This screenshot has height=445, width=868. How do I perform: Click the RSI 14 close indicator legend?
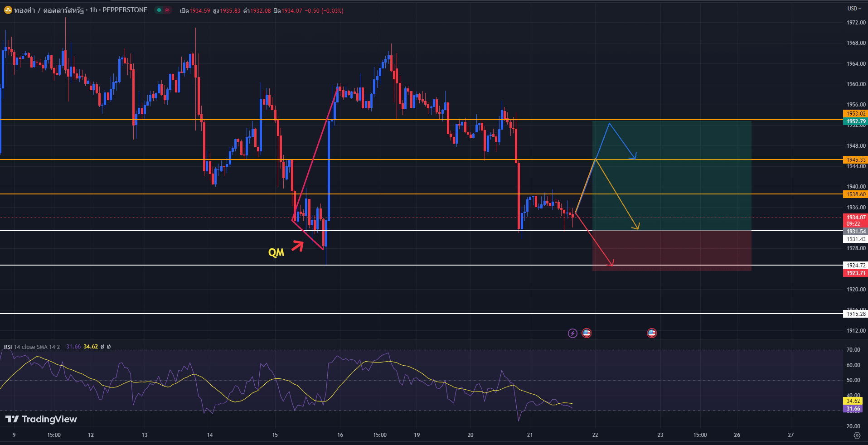32,347
